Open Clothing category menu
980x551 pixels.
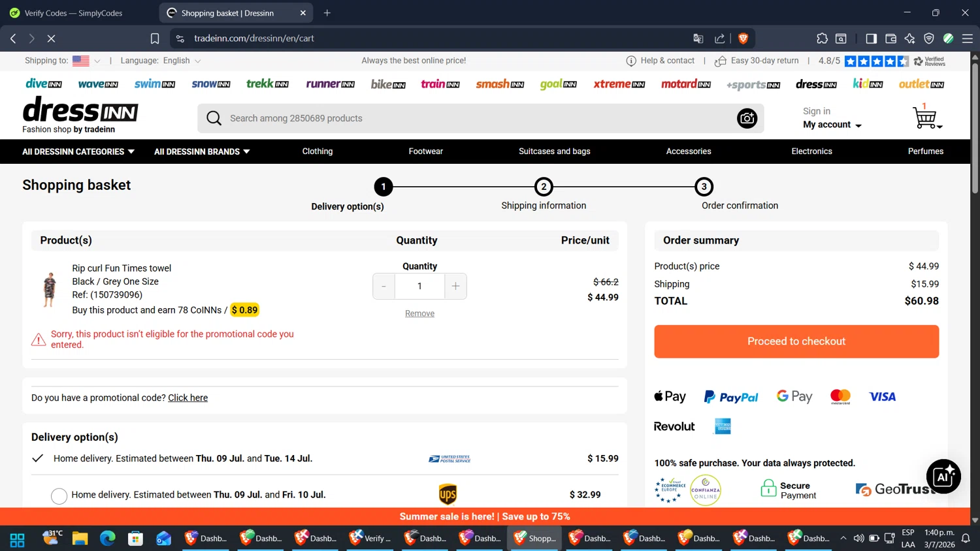click(x=318, y=151)
